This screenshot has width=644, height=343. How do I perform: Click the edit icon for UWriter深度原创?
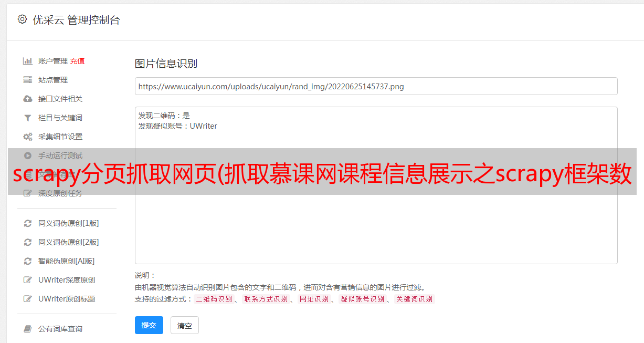click(x=28, y=280)
